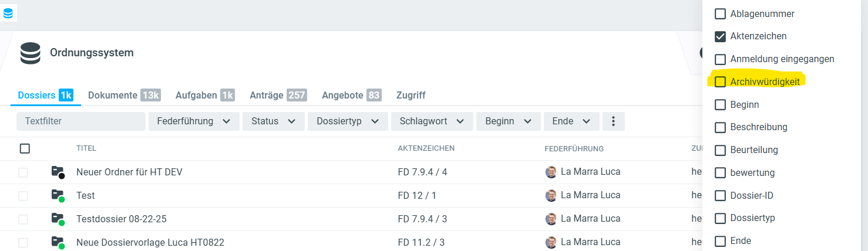
Task: Open the Dossiertyp filter dropdown
Action: 348,121
